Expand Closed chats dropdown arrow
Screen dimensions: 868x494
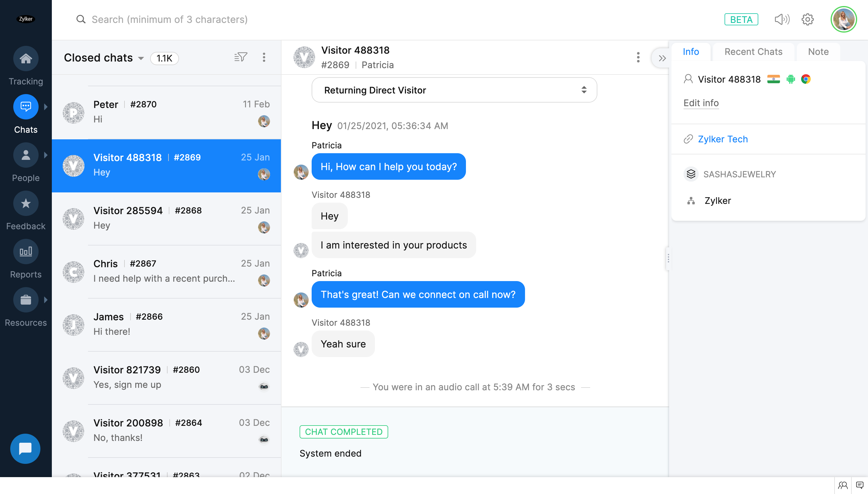(x=141, y=59)
